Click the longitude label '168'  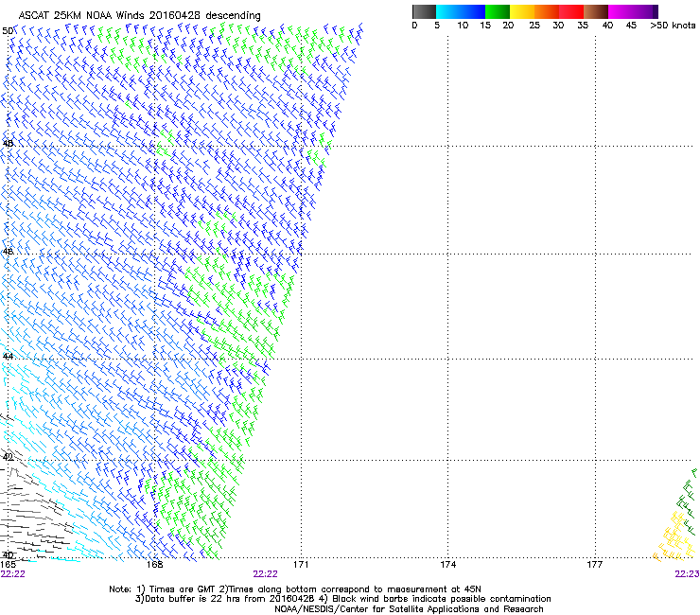pyautogui.click(x=154, y=565)
